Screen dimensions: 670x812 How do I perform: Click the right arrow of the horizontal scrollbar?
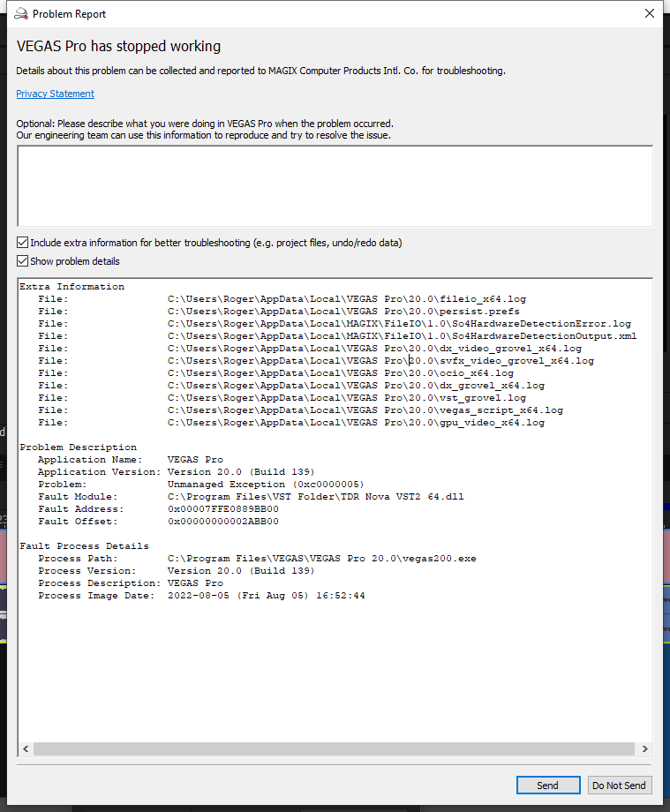[644, 748]
